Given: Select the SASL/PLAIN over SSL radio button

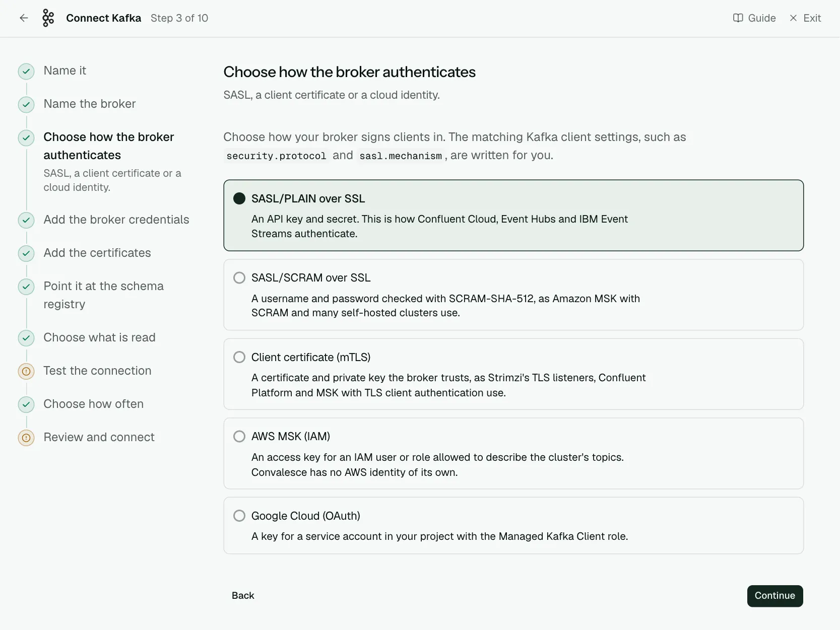Looking at the screenshot, I should (x=239, y=198).
